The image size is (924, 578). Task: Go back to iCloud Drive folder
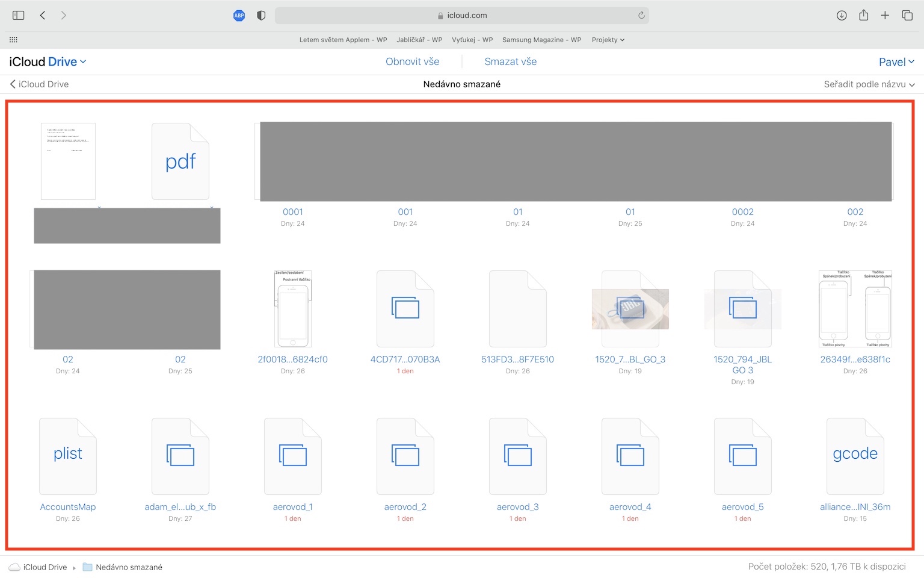(x=39, y=84)
